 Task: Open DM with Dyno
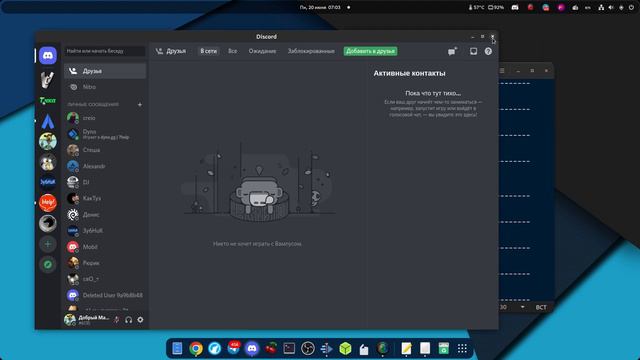pos(105,134)
